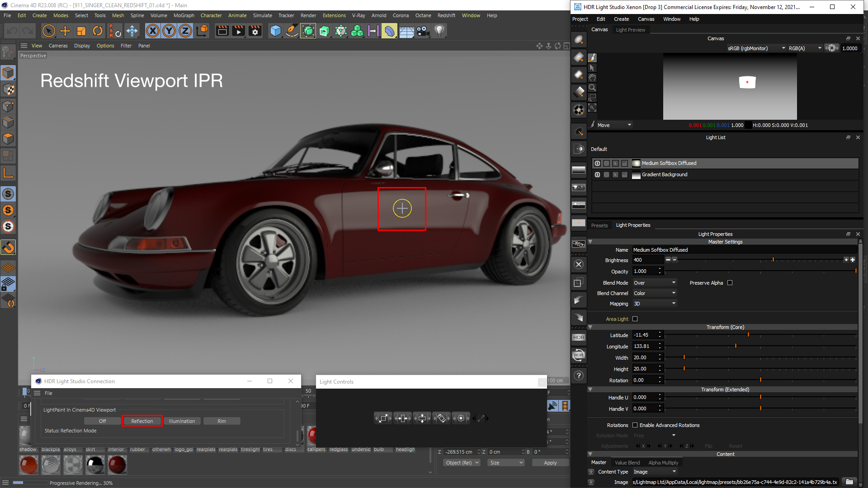This screenshot has width=868, height=488.
Task: Enable Advanced Rotations checkbox
Action: tap(635, 425)
